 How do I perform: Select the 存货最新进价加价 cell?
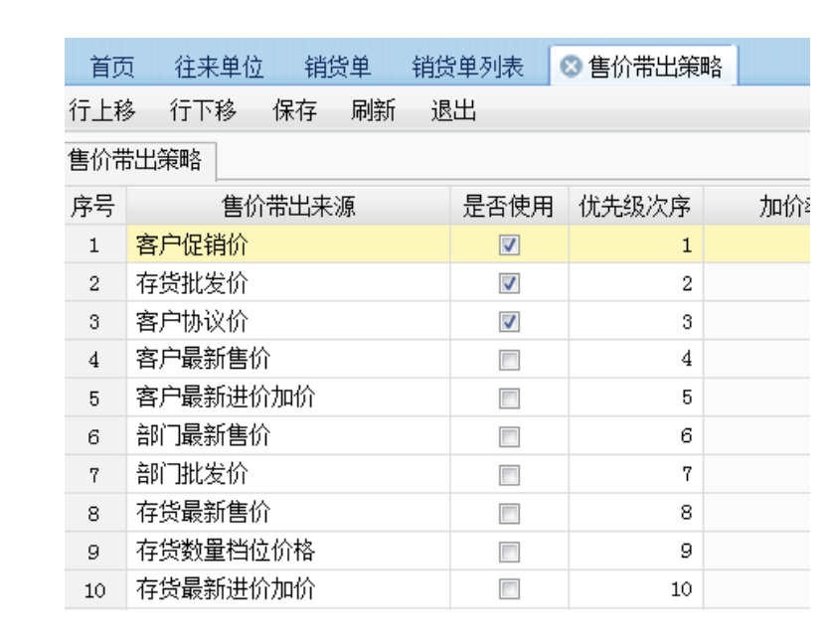288,589
